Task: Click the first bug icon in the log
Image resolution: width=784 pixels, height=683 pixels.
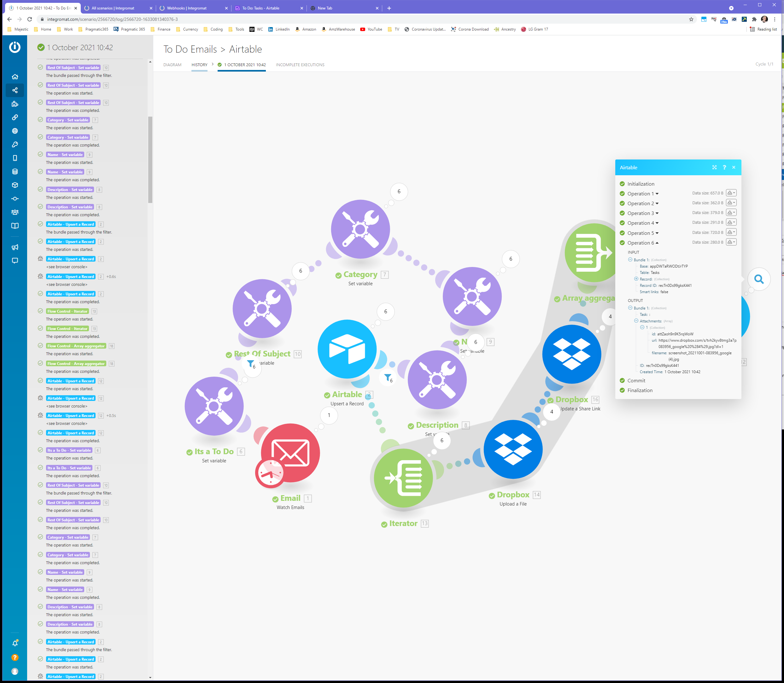Action: click(40, 259)
